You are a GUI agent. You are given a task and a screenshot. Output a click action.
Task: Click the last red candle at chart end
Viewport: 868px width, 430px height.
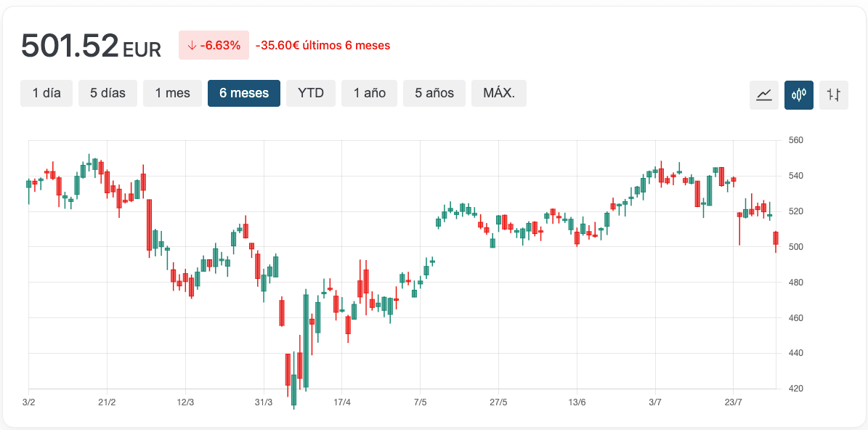776,238
